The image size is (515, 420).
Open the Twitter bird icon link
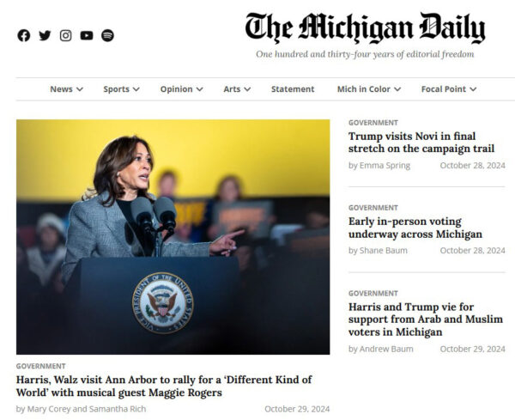click(45, 35)
